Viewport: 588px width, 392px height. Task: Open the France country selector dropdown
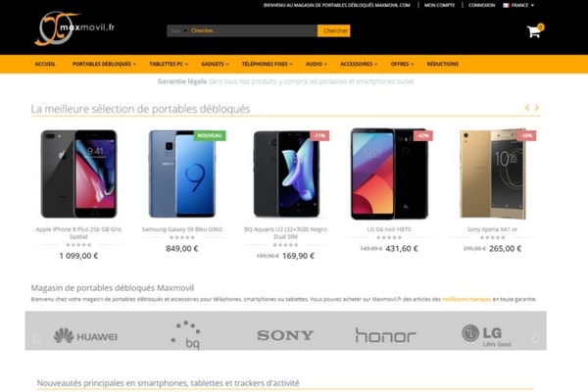tap(518, 5)
